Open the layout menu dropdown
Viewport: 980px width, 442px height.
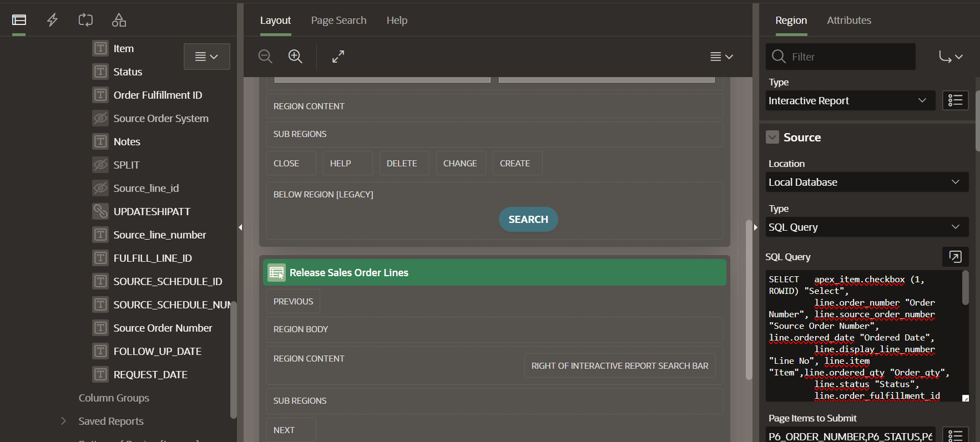[x=721, y=57]
